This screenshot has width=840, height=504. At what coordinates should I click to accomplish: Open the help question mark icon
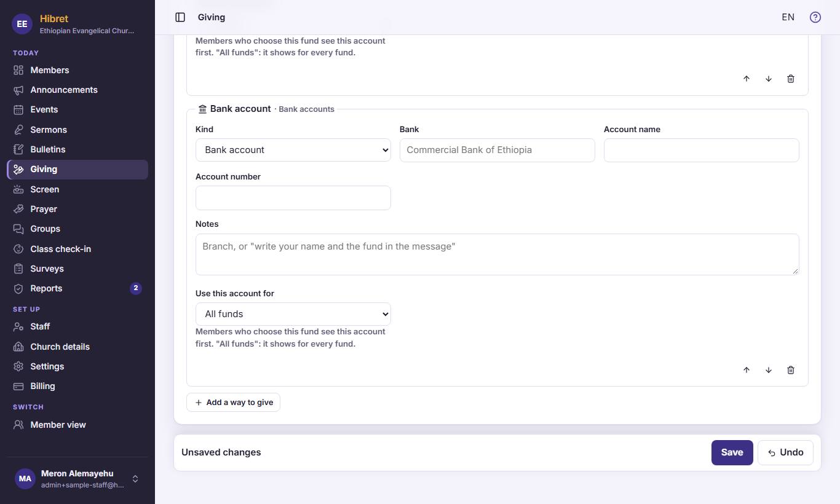815,17
